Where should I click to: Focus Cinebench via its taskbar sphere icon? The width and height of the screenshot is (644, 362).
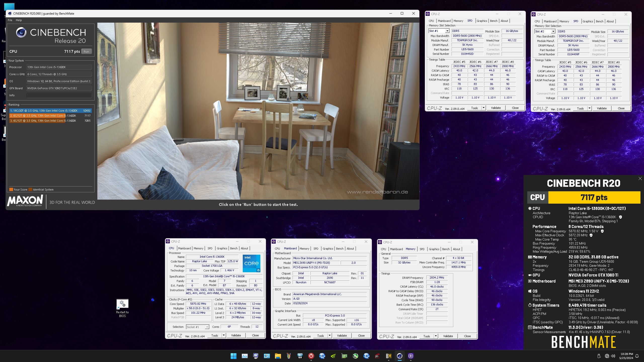tap(399, 356)
